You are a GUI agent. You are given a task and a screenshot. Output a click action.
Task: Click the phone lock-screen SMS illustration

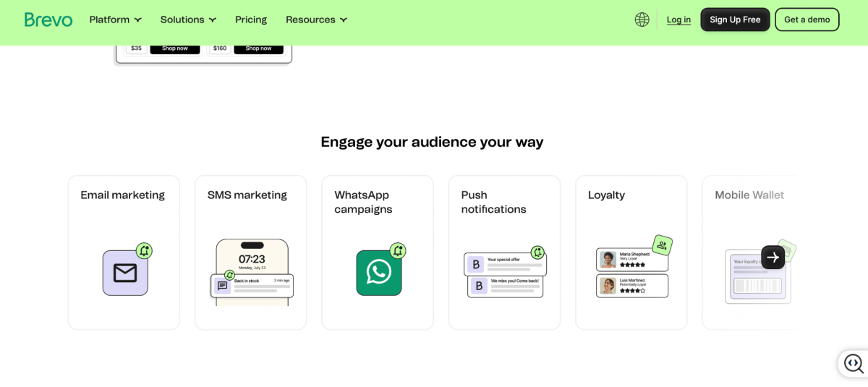click(252, 272)
